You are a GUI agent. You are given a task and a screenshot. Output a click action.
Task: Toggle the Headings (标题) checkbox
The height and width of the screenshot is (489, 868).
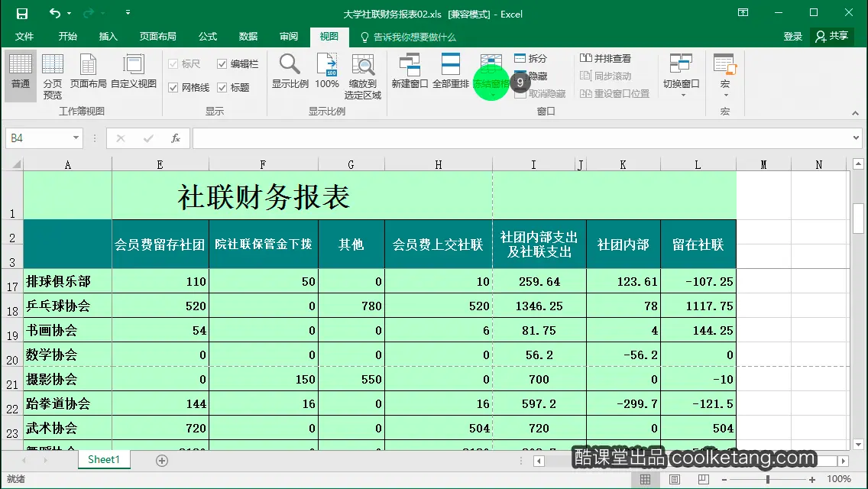pos(233,88)
